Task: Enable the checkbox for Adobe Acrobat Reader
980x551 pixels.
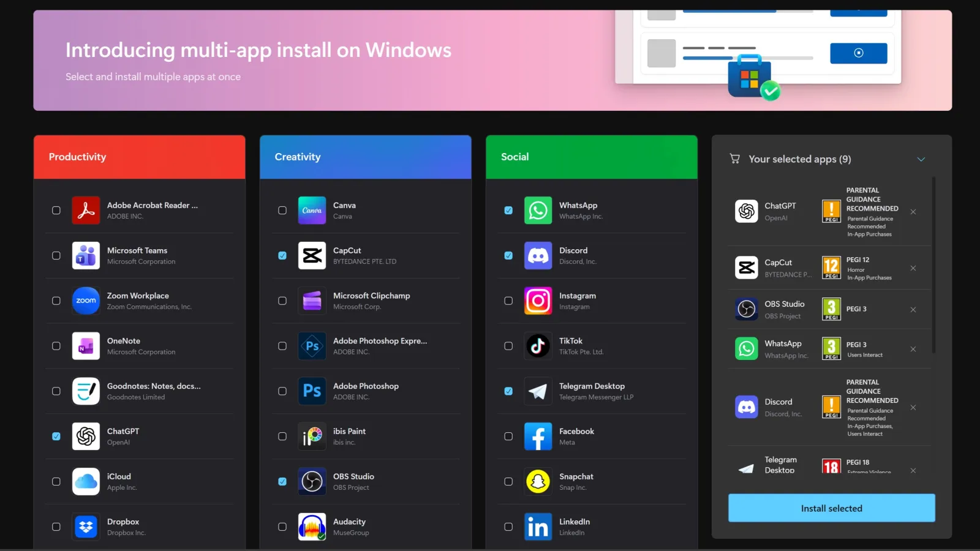Action: click(56, 210)
